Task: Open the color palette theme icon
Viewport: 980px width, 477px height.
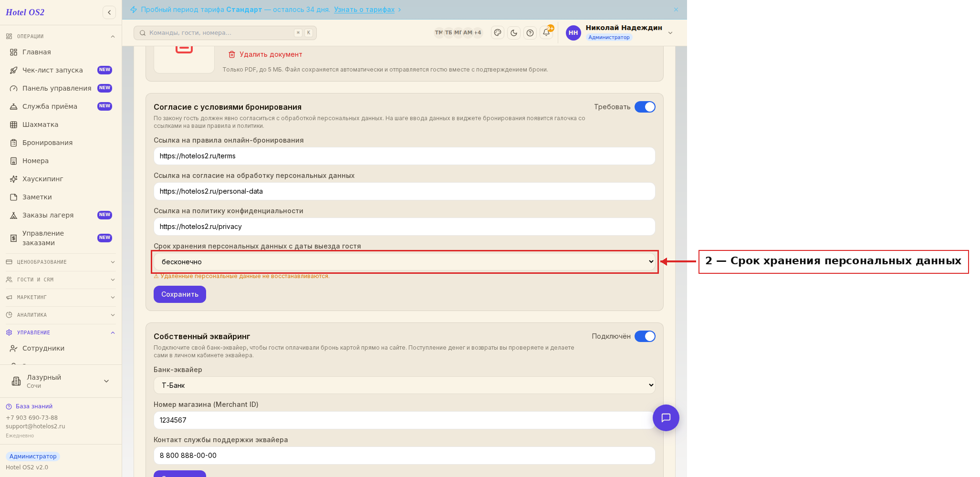Action: tap(498, 33)
